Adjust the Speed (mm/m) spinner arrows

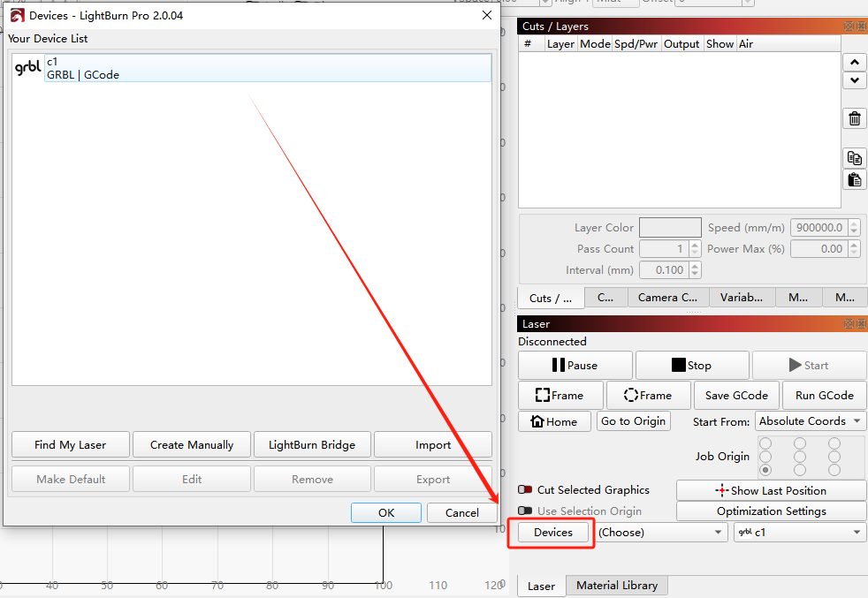(x=854, y=227)
